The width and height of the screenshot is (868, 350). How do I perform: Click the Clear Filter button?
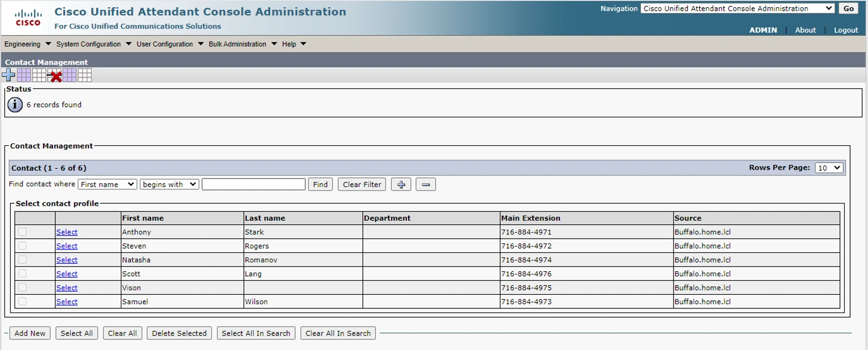pos(362,185)
